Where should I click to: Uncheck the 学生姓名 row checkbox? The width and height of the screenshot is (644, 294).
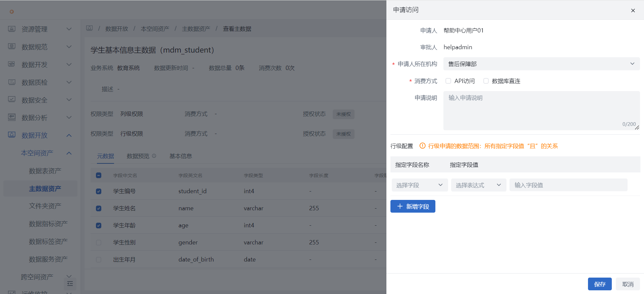99,208
